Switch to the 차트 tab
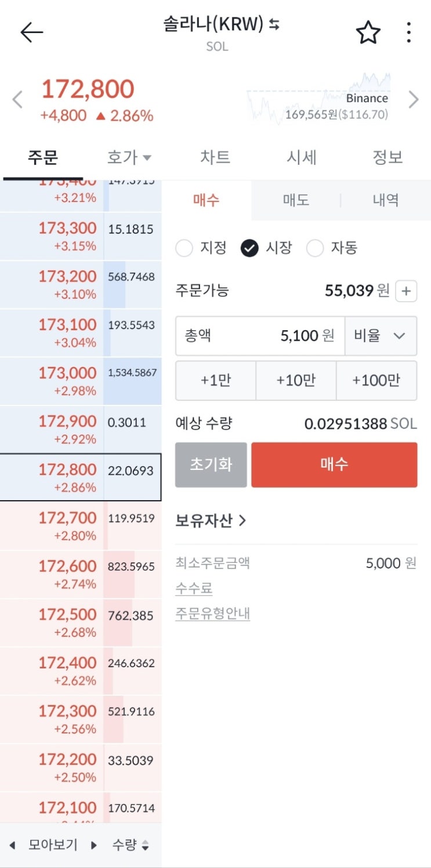 215,157
